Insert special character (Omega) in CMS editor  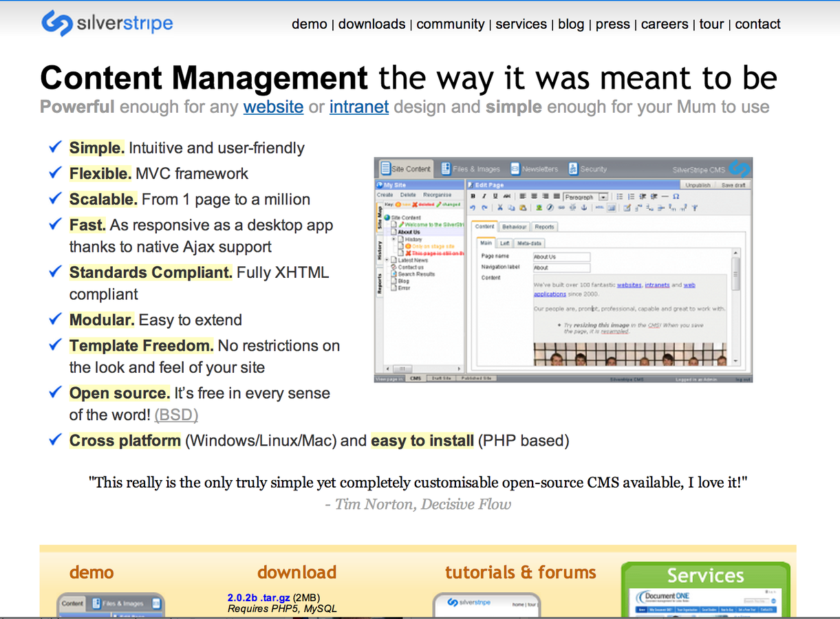(x=676, y=196)
